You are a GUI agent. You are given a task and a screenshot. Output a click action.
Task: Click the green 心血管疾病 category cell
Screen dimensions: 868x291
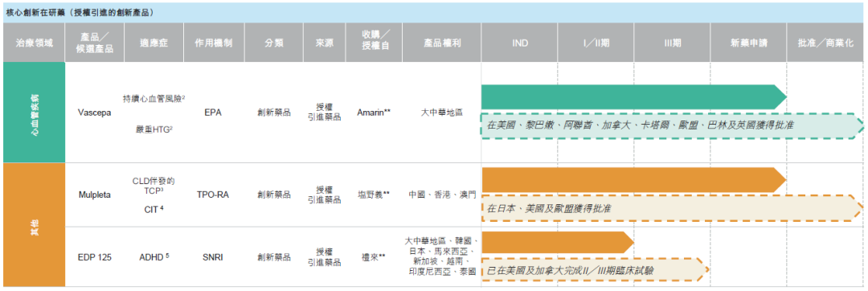click(35, 113)
